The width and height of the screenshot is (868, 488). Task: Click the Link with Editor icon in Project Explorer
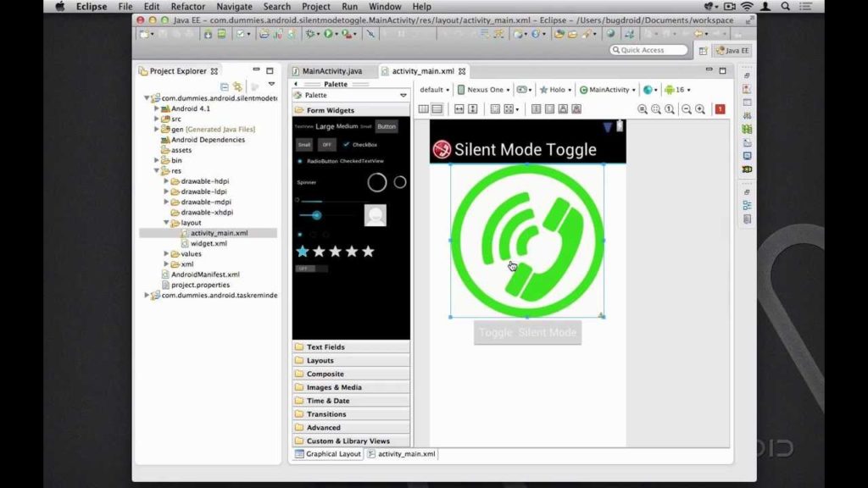tap(237, 86)
